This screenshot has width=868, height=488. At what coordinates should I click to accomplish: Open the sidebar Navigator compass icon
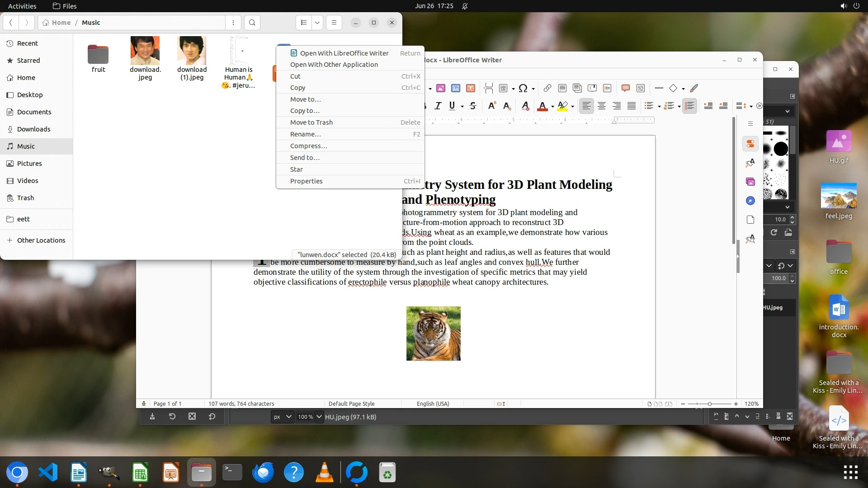(x=750, y=201)
